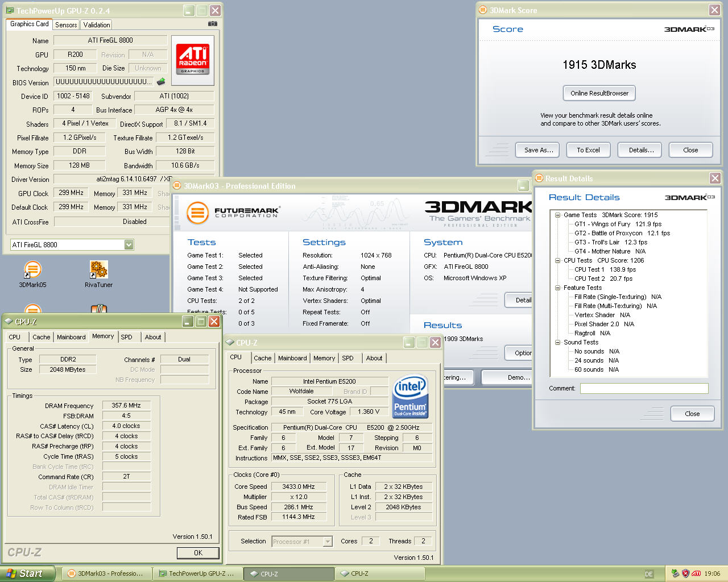Switch to Validation tab in GPU-Z
Image resolution: width=728 pixels, height=582 pixels.
[97, 25]
